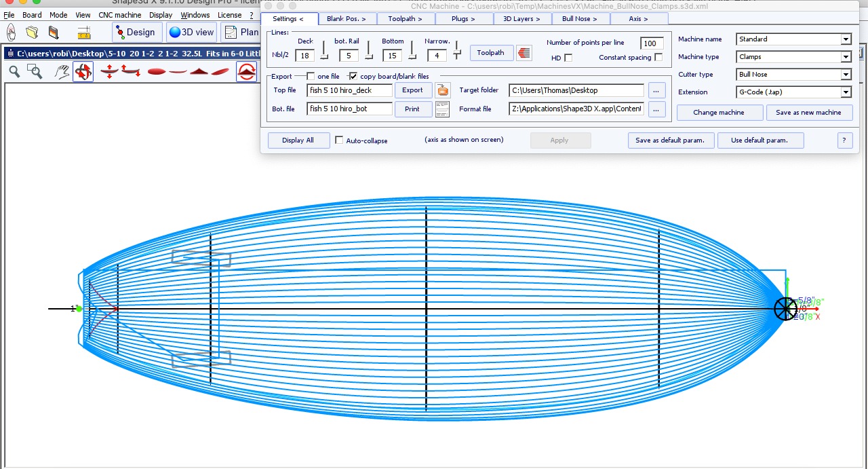Click the auto-rotate board icon
This screenshot has height=469, width=868.
pyautogui.click(x=247, y=71)
